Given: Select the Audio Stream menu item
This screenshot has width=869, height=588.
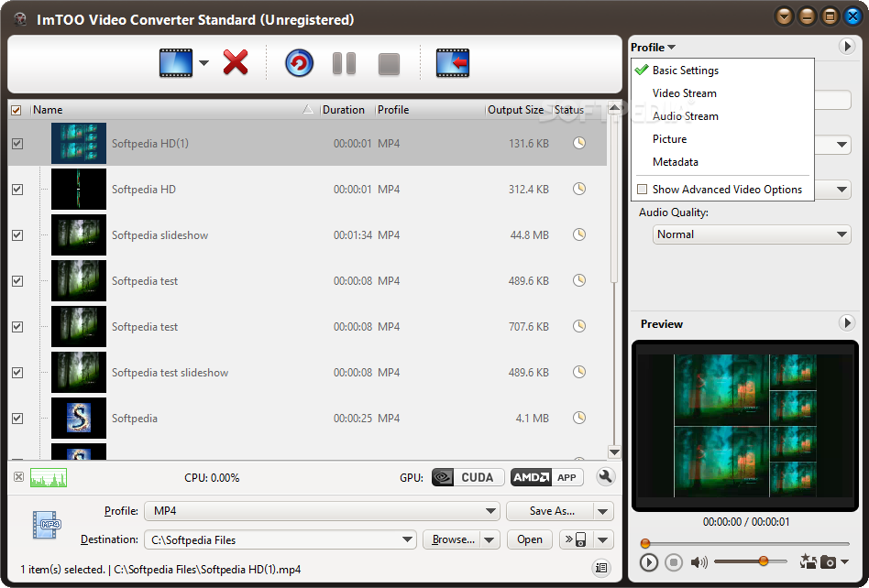Looking at the screenshot, I should click(722, 116).
